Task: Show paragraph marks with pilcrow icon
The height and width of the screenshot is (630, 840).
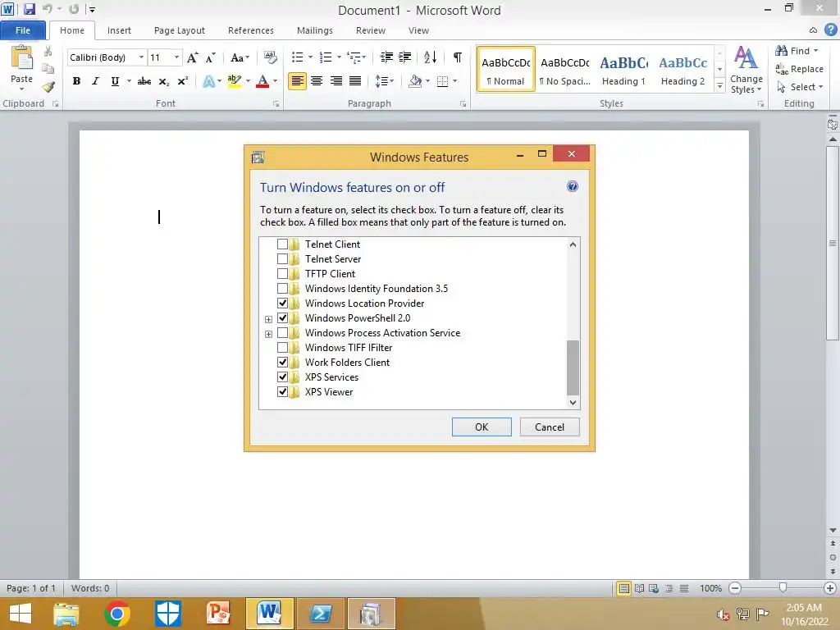Action: tap(458, 57)
